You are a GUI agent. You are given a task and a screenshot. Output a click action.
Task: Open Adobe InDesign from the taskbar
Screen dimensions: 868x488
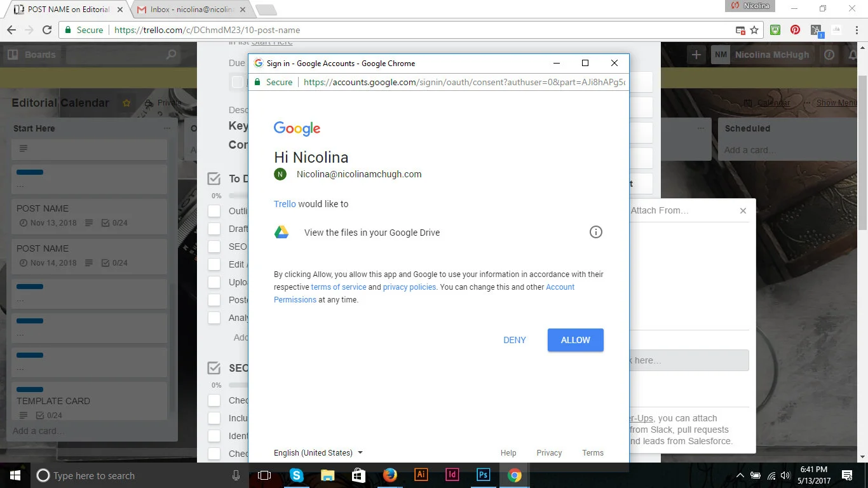coord(452,475)
